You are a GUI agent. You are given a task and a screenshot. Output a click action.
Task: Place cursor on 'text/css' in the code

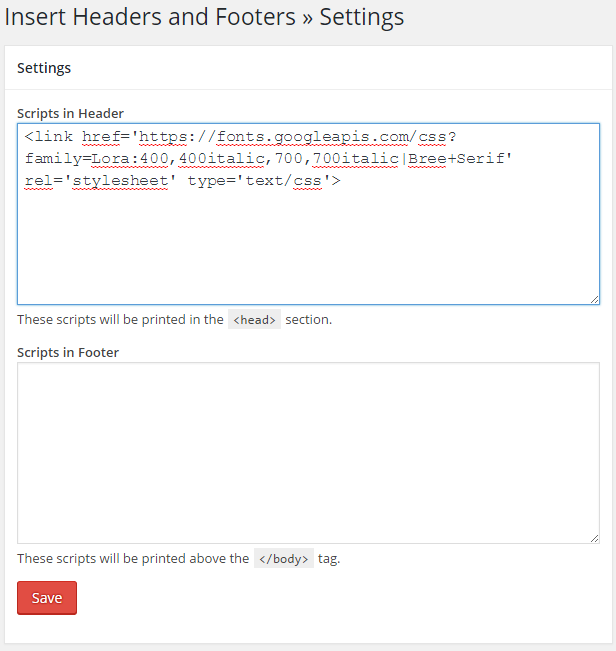[x=284, y=181]
